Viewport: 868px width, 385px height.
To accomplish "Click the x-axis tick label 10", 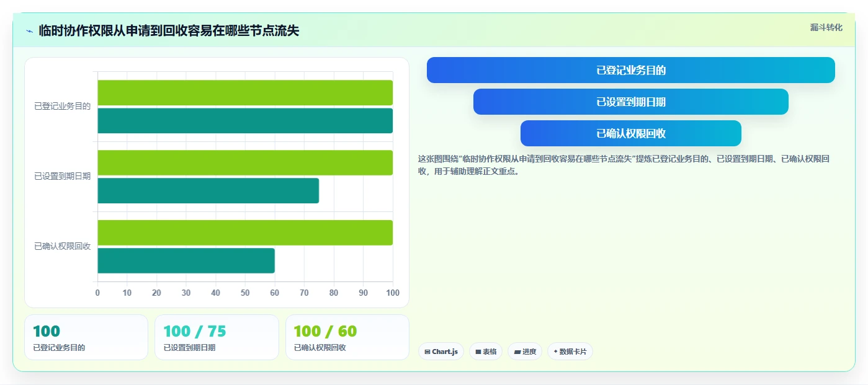I will [x=127, y=293].
